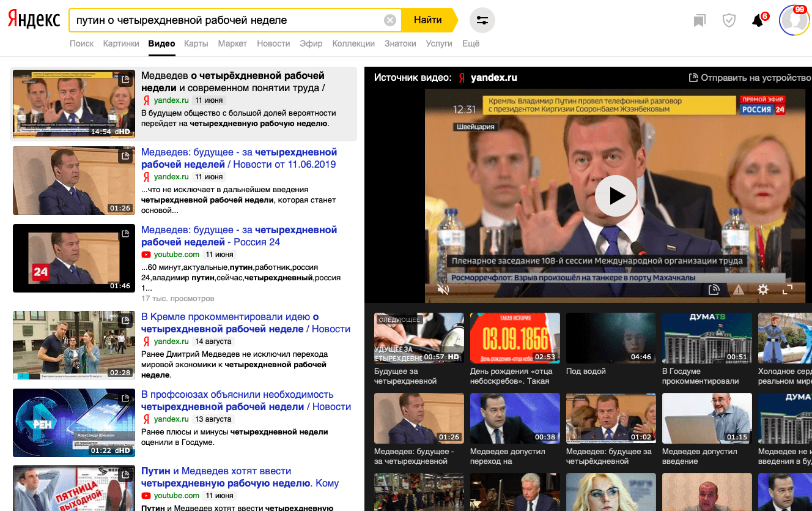Open 'Медведев: будущее... Новости от 11.06.2019' link
This screenshot has height=511, width=812.
239,158
